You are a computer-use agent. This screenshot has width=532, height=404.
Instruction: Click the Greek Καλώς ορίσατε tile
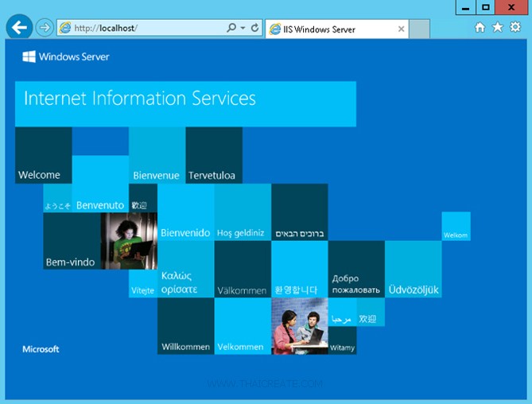(x=186, y=270)
